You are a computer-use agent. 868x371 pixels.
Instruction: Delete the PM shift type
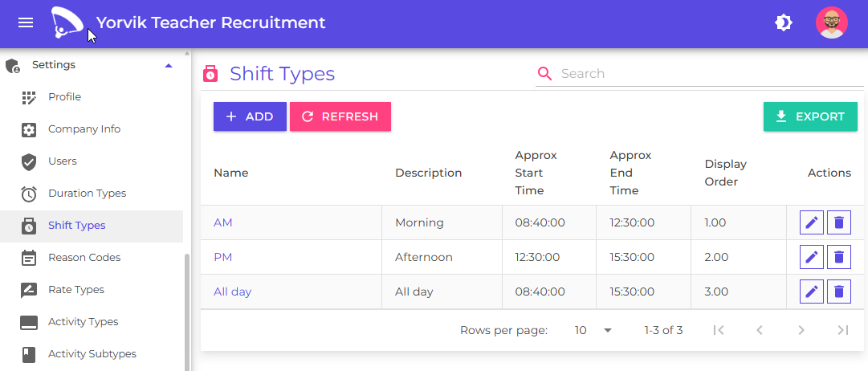[x=838, y=257]
